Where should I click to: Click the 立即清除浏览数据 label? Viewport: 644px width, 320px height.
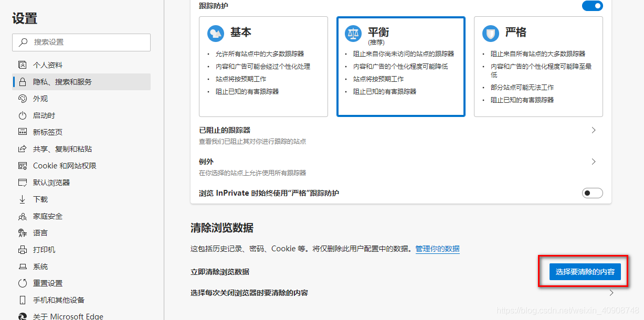tap(220, 272)
